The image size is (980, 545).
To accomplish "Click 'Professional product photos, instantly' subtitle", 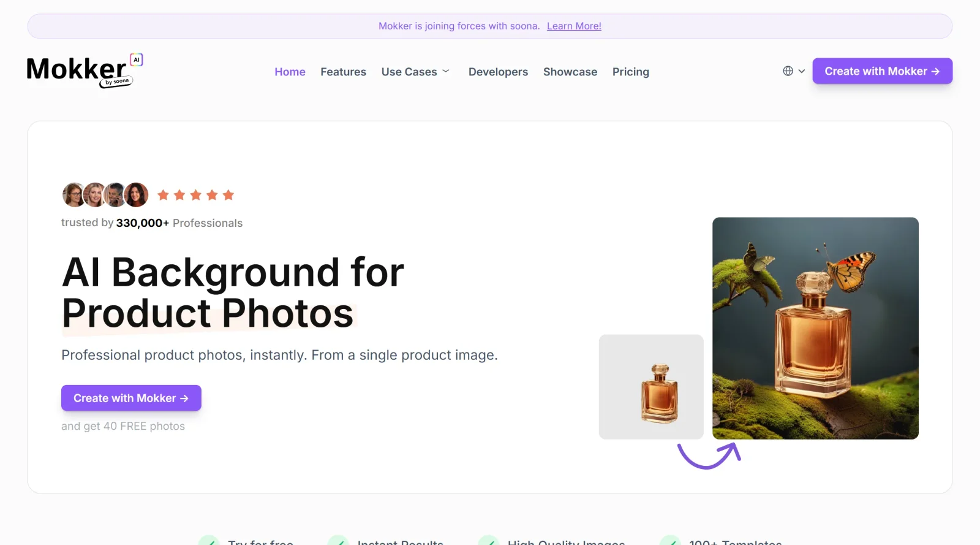I will [x=279, y=355].
